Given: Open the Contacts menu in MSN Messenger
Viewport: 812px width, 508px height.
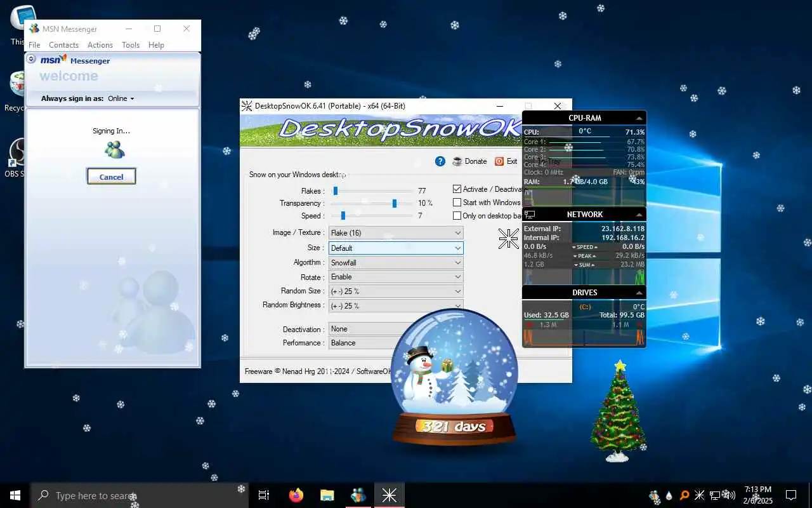Looking at the screenshot, I should coord(63,45).
